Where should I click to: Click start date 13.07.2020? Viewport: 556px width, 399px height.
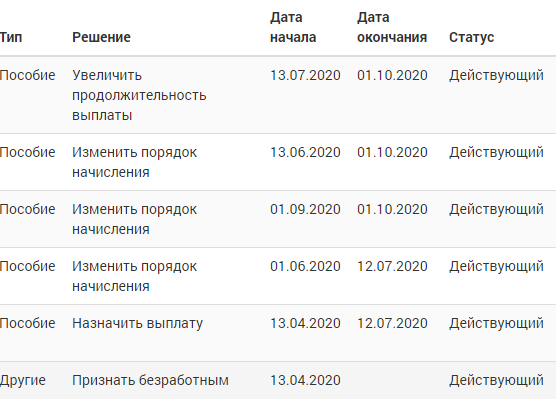pos(305,76)
